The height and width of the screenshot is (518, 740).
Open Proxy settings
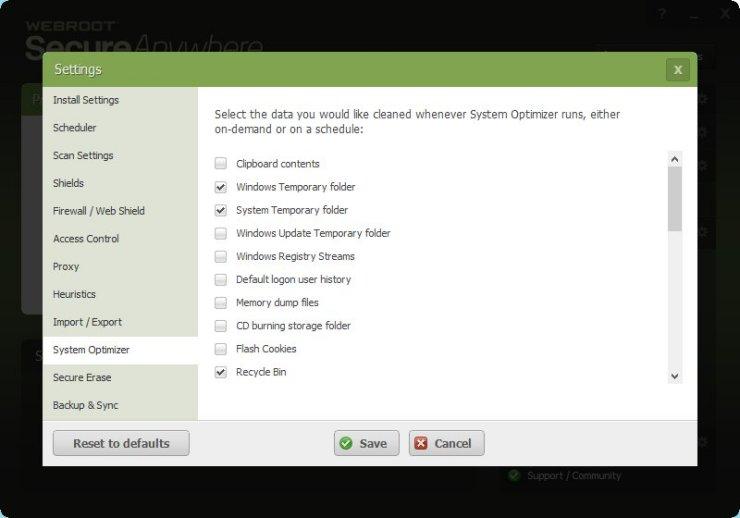pyautogui.click(x=120, y=267)
